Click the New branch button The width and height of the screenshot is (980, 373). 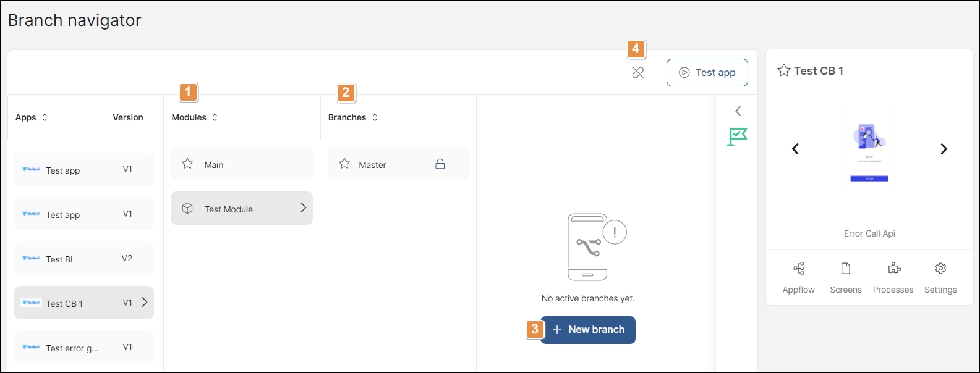(588, 330)
